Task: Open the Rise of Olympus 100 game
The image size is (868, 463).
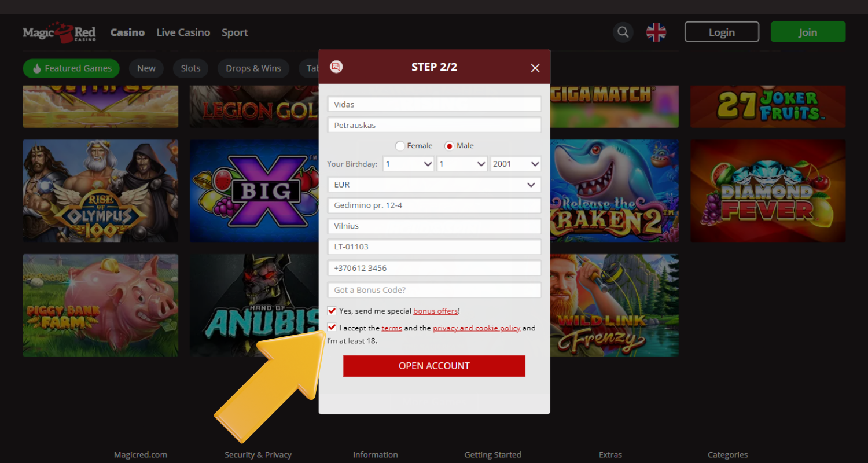Action: (101, 191)
